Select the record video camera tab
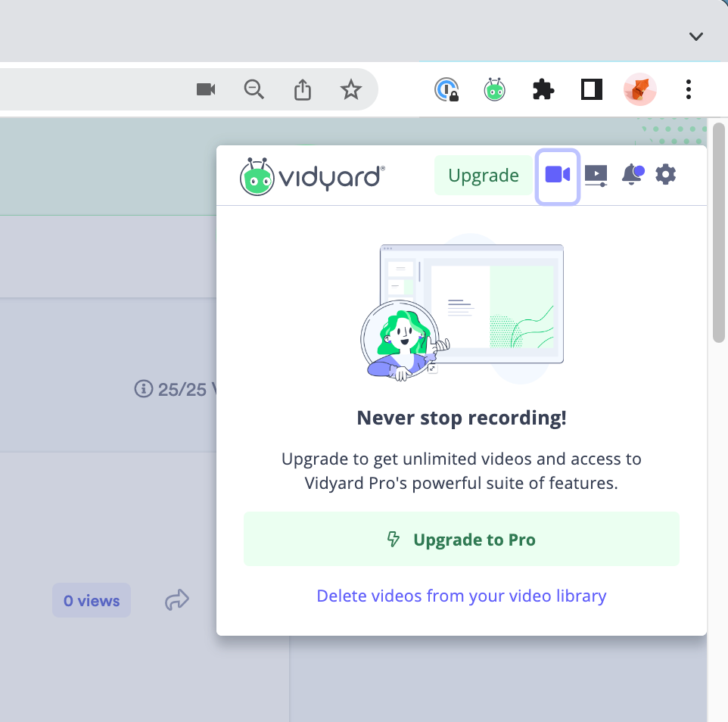The height and width of the screenshot is (722, 728). click(x=558, y=176)
